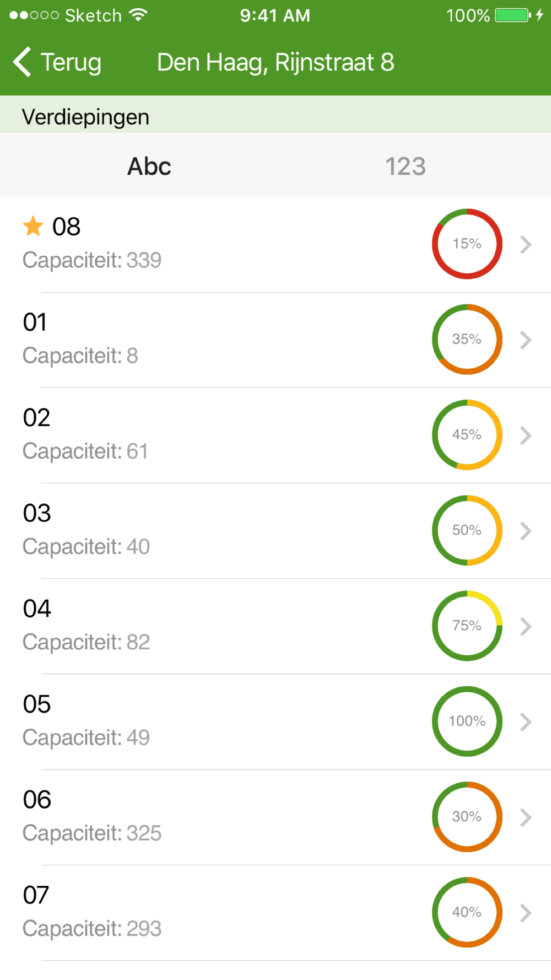Open floor 06 via its chevron
551x980 pixels.
click(x=526, y=817)
